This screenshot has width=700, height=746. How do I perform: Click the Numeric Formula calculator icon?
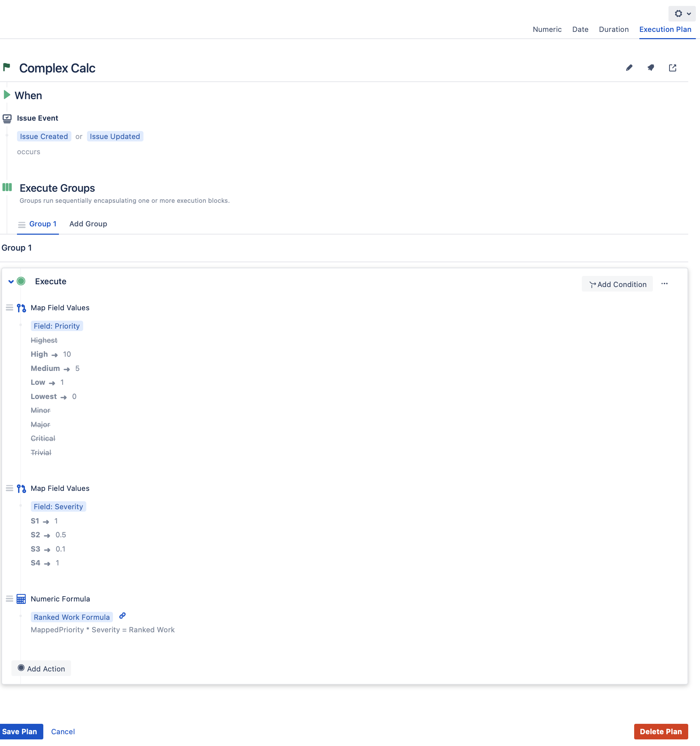pyautogui.click(x=21, y=599)
